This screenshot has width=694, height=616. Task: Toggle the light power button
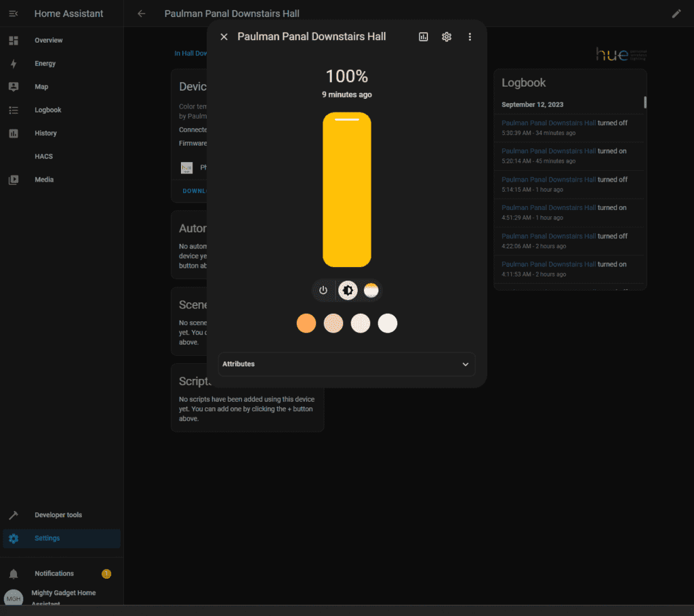(x=323, y=291)
